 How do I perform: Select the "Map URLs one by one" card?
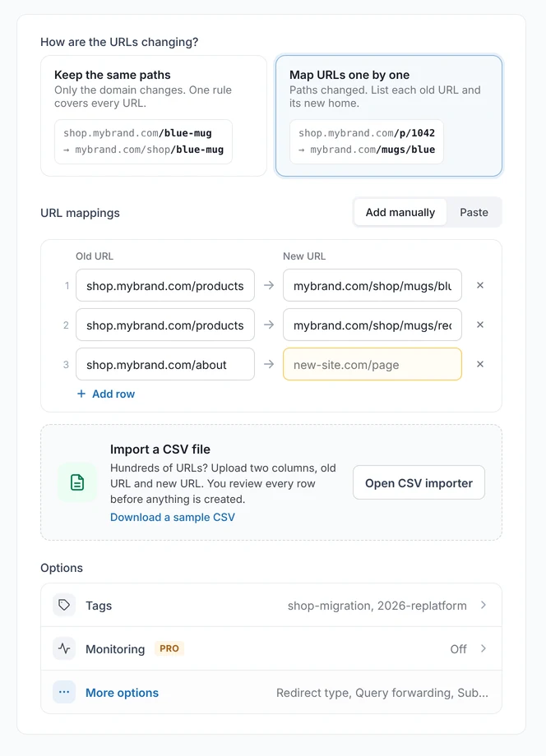pos(389,116)
